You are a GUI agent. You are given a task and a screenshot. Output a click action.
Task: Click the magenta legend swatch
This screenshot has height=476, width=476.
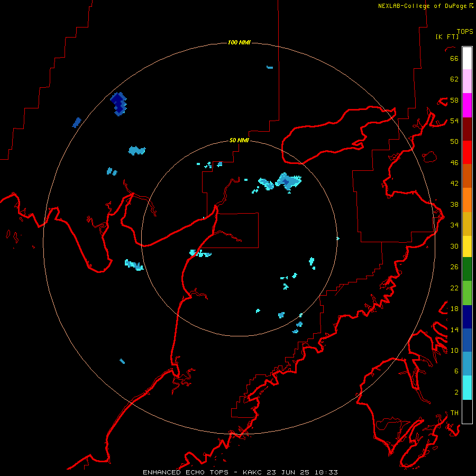tap(467, 105)
